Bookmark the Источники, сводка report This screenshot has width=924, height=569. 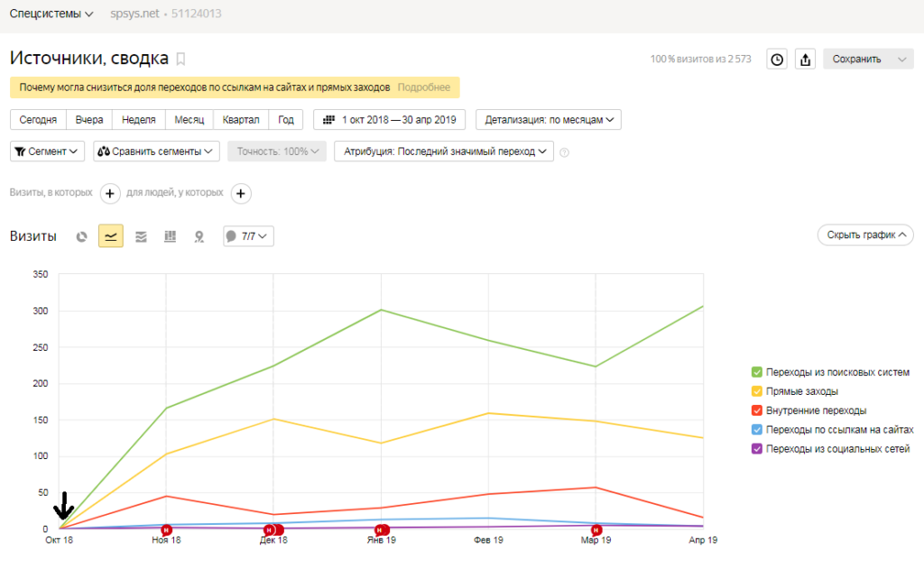180,59
